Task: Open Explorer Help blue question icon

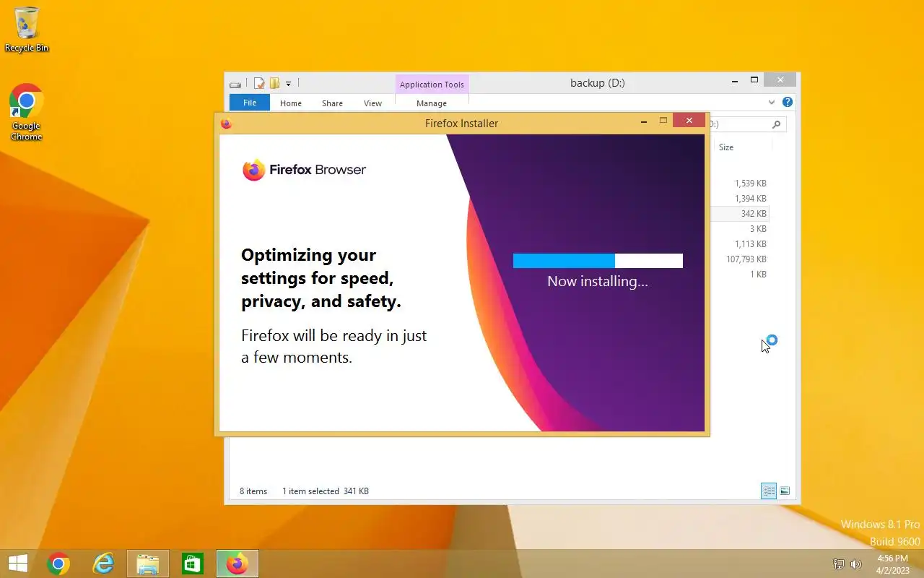Action: [788, 102]
